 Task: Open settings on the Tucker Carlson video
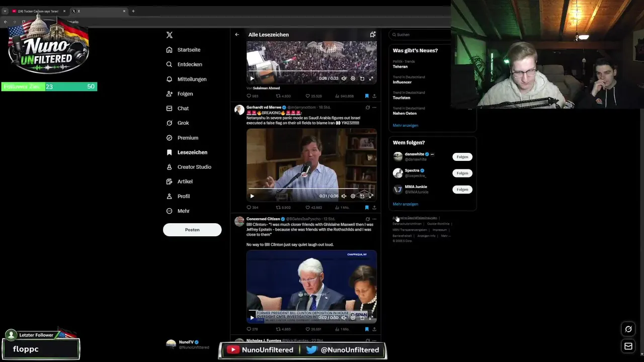click(353, 196)
